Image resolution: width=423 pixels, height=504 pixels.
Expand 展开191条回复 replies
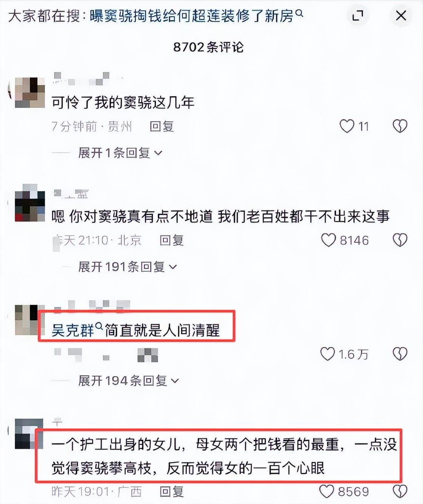click(127, 267)
